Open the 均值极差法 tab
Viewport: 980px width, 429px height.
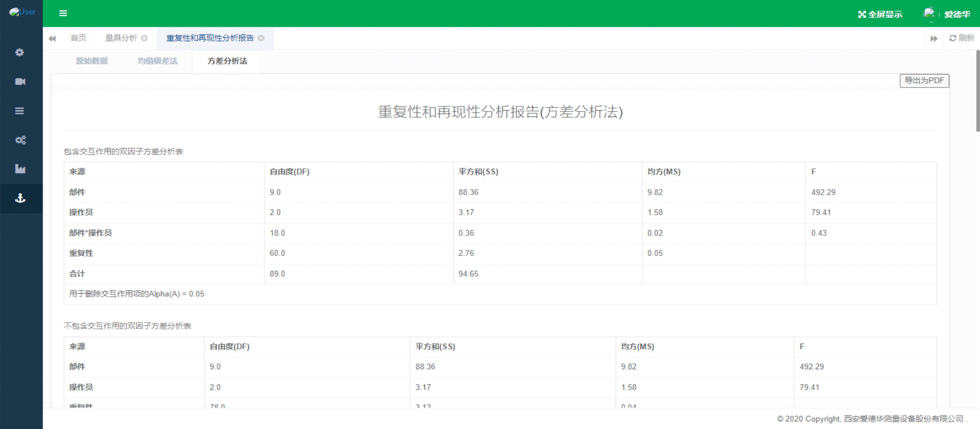(158, 61)
